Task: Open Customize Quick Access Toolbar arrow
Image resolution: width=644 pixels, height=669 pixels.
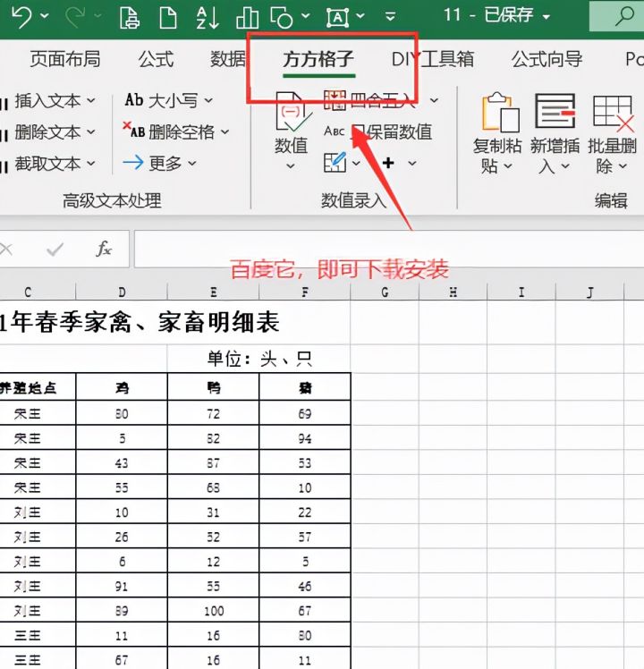Action: [x=390, y=17]
